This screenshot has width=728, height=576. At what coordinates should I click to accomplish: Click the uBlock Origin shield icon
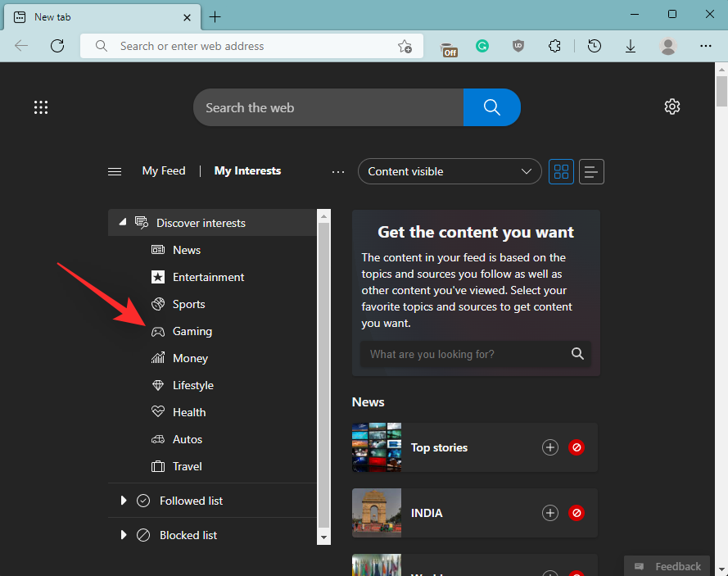[518, 46]
